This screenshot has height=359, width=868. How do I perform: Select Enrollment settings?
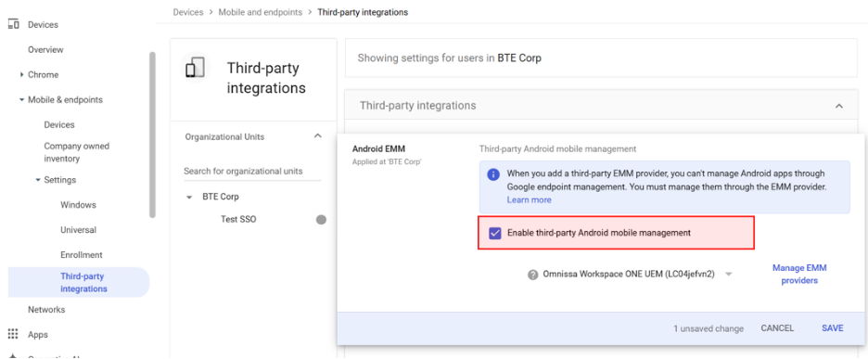click(x=82, y=255)
